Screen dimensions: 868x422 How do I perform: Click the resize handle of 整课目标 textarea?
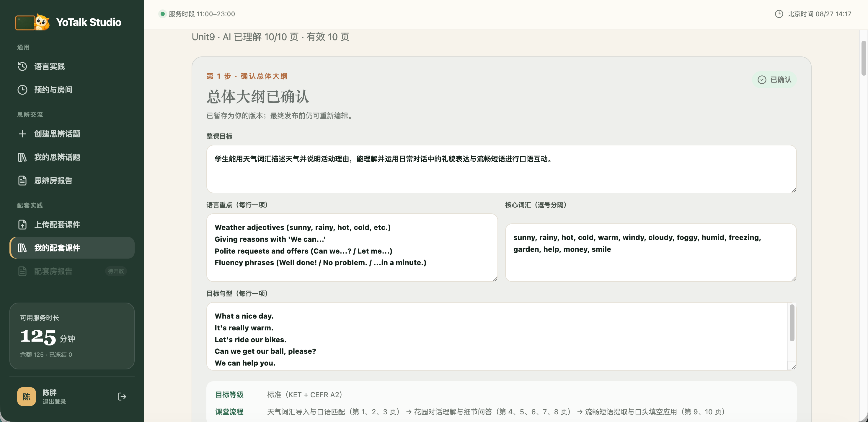click(793, 190)
